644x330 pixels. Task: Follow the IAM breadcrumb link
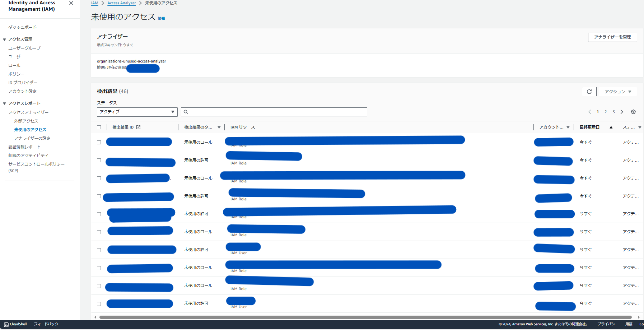pos(95,3)
